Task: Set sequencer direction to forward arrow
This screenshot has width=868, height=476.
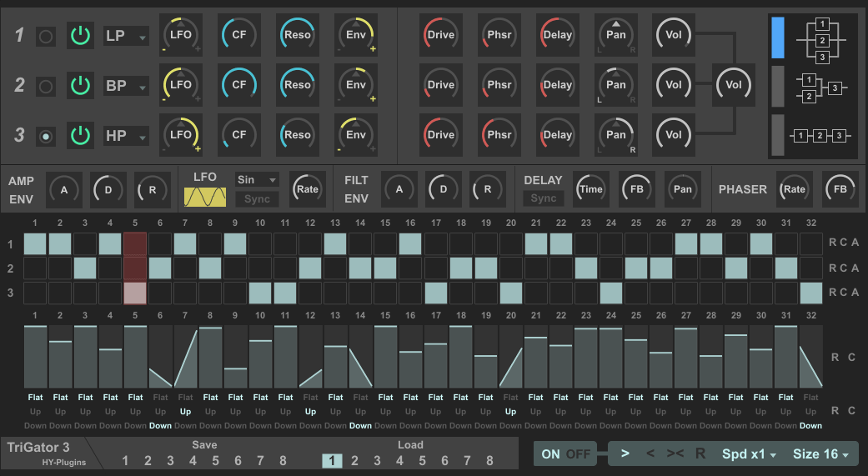Action: [625, 454]
